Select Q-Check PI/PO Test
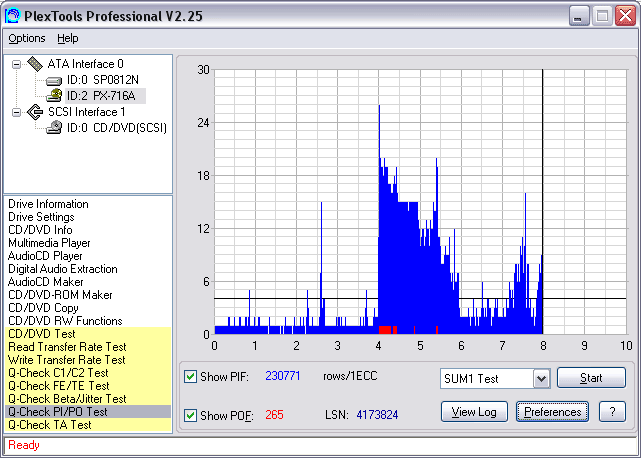 pos(88,412)
